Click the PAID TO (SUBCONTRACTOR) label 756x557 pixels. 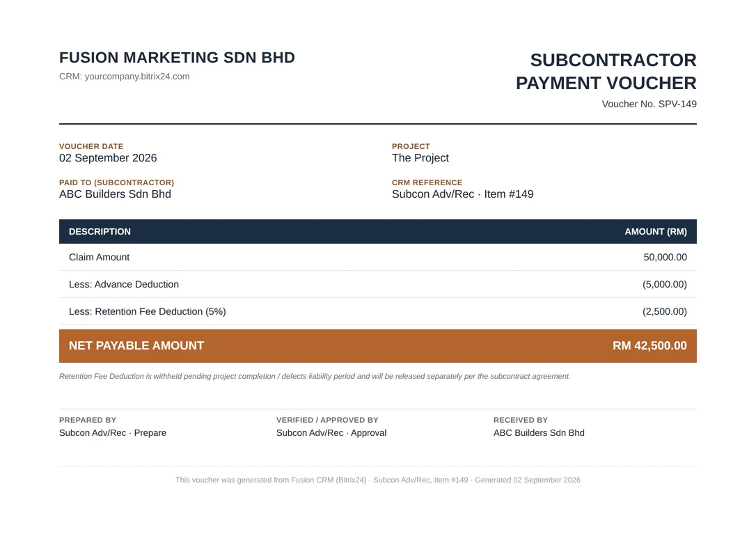[x=117, y=182]
